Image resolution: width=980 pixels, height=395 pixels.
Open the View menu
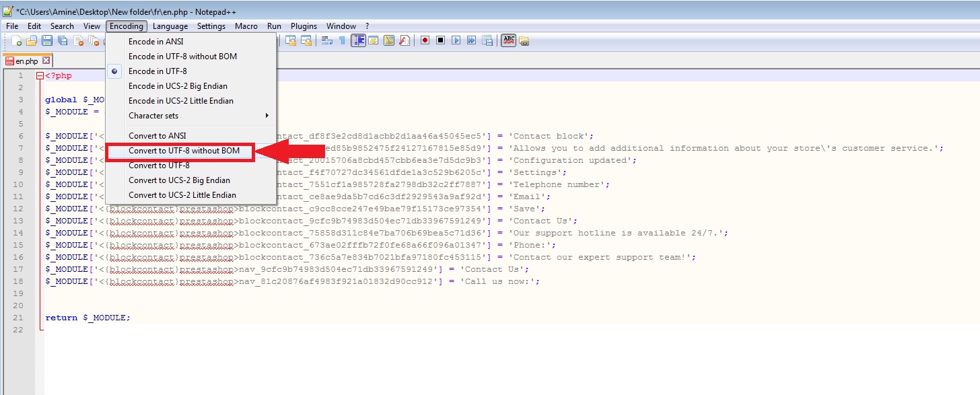click(92, 26)
